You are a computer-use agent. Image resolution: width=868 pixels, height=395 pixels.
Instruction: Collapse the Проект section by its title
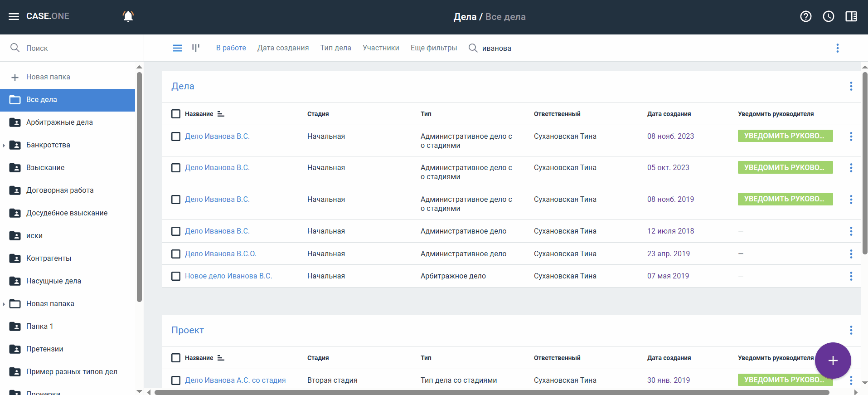click(x=188, y=330)
